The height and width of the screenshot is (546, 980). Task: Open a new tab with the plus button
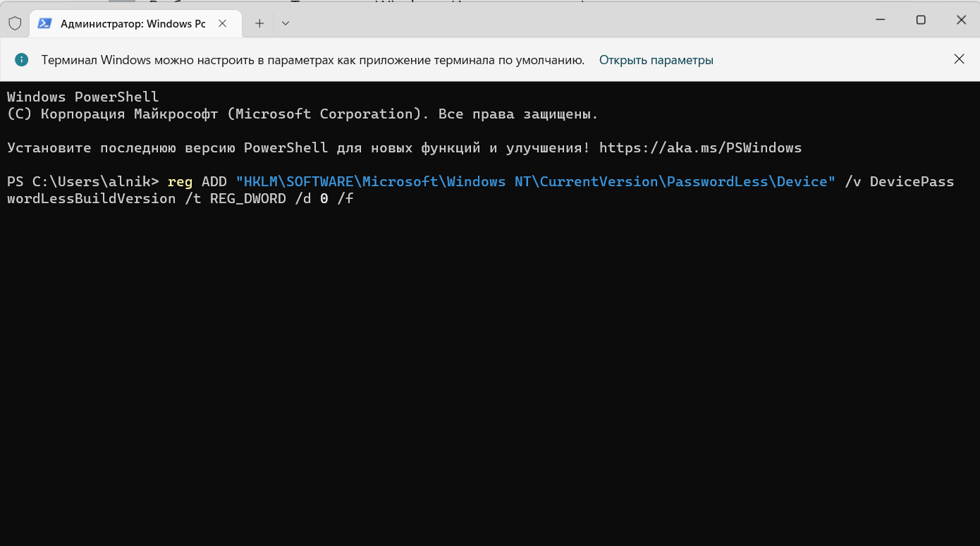point(259,23)
